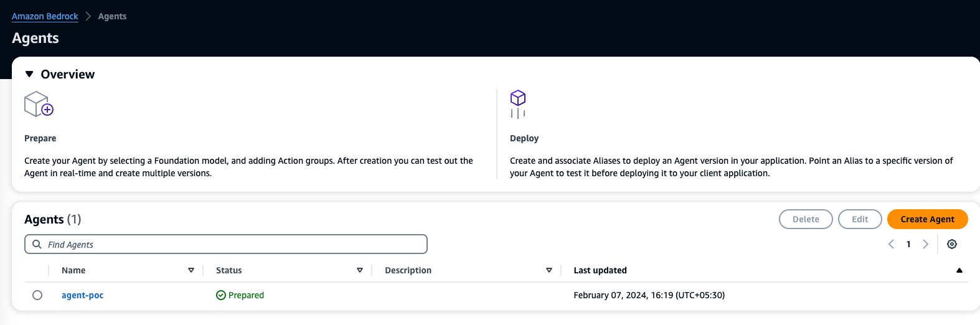Screen dimensions: 980x325
Task: Sort by Status column arrow
Action: [360, 270]
